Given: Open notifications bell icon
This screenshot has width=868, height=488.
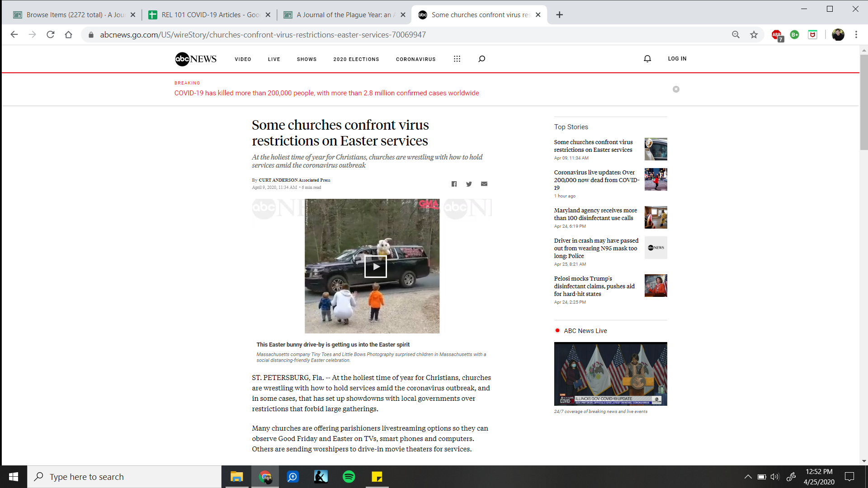Looking at the screenshot, I should point(647,59).
